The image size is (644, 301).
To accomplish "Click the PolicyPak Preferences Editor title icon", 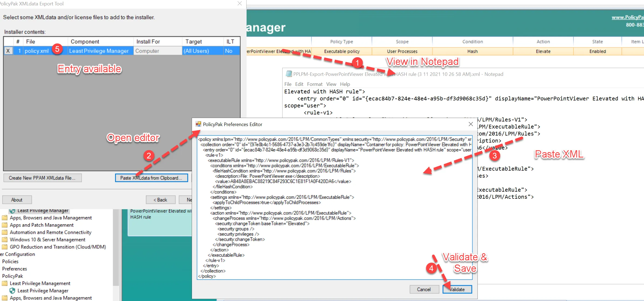I will [x=198, y=124].
